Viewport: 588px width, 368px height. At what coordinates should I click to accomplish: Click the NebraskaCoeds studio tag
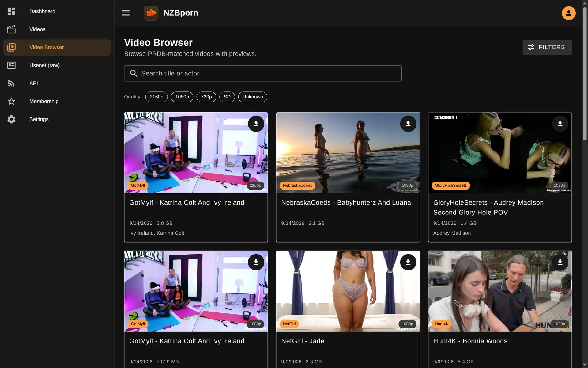(297, 186)
